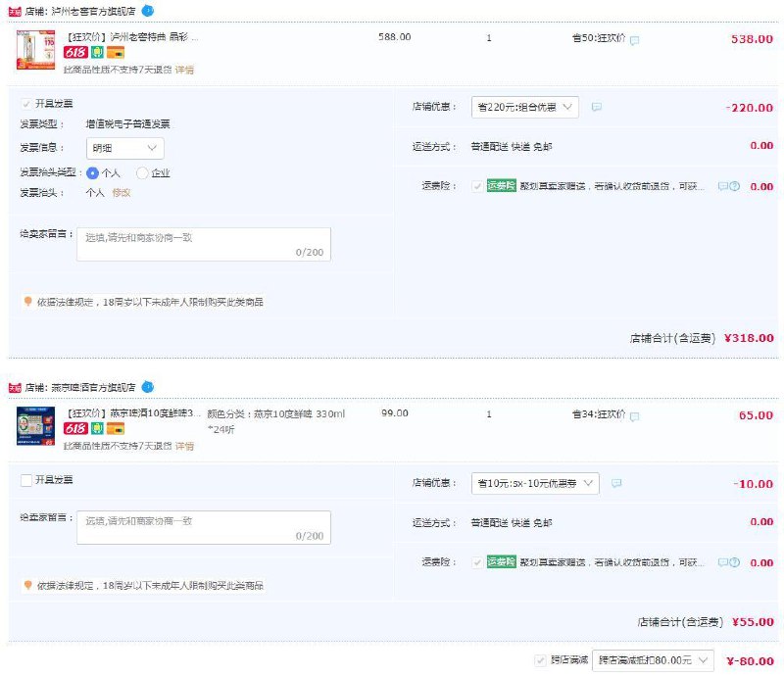Toggle 运费险 checkbox in 泸州老窖 order

tap(477, 186)
